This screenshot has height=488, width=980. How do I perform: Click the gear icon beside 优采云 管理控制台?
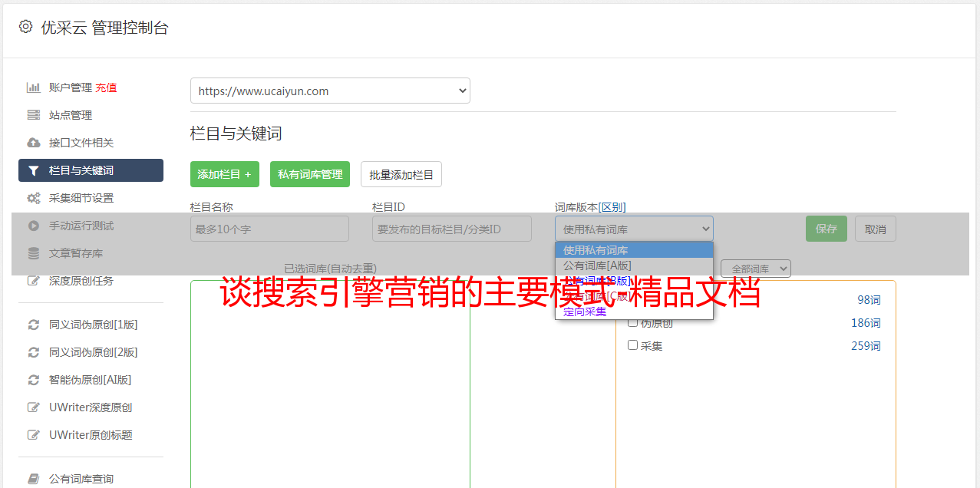(25, 27)
